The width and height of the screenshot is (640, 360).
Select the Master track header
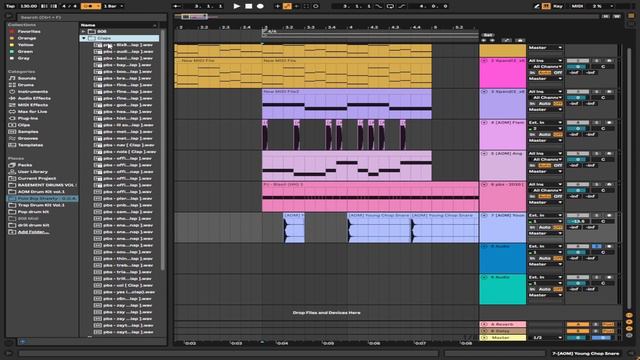[x=502, y=338]
